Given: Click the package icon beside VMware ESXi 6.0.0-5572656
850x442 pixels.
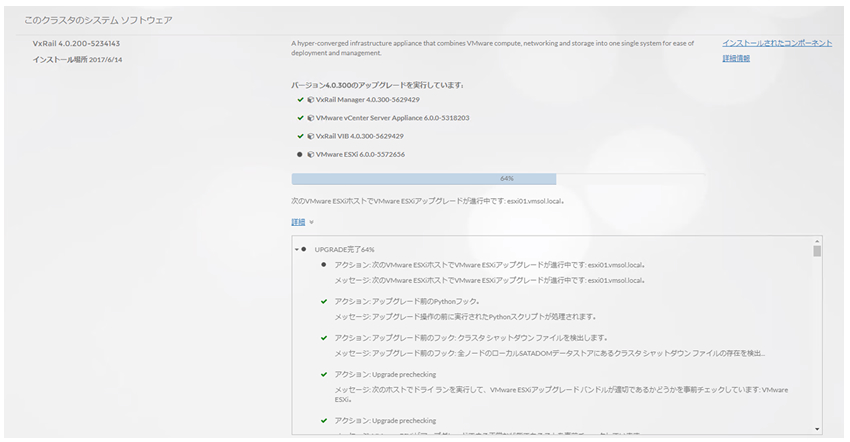Looking at the screenshot, I should click(311, 155).
